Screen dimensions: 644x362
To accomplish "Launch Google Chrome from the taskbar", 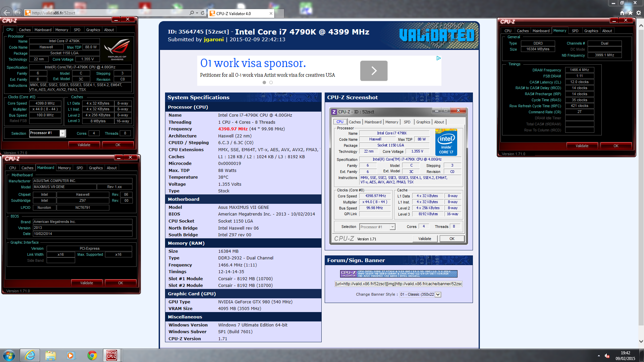I will click(92, 355).
